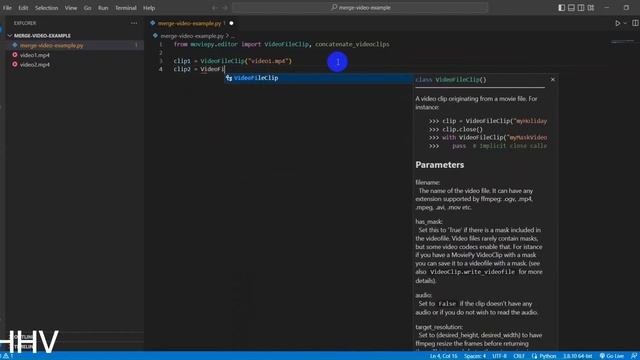The width and height of the screenshot is (640, 360).
Task: Click VideoClip.write_videofile in docs
Action: pyautogui.click(x=472, y=272)
